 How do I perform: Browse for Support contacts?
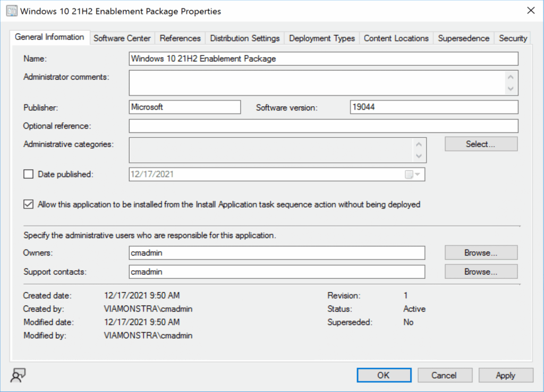point(480,271)
